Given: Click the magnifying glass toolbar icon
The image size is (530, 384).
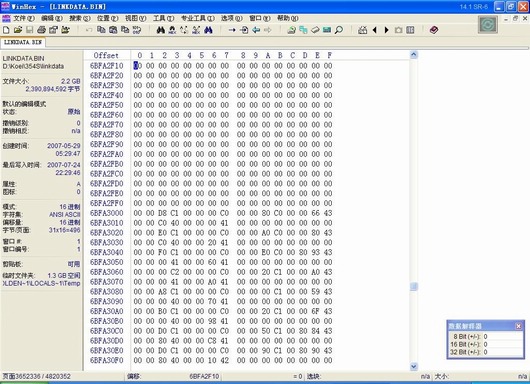Looking at the screenshot, I should click(339, 30).
